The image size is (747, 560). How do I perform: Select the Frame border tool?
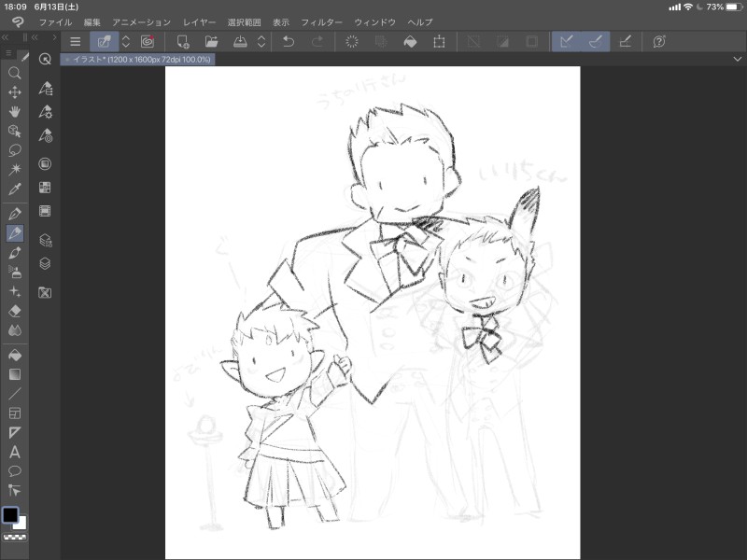tap(15, 413)
